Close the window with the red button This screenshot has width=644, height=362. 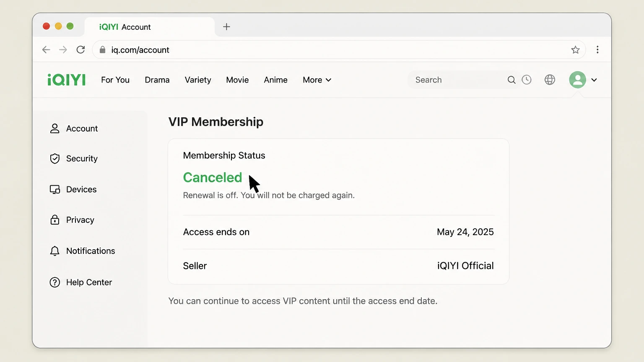[x=47, y=26]
